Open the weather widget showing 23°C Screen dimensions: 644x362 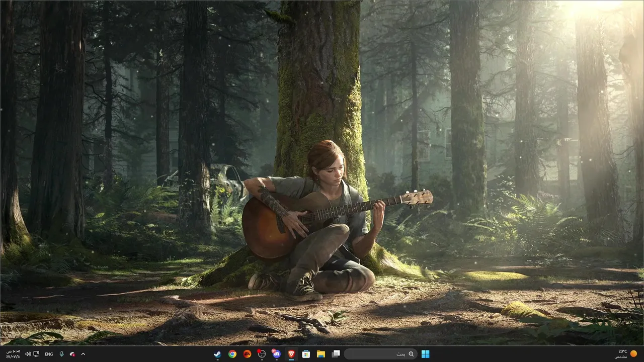[x=625, y=354]
